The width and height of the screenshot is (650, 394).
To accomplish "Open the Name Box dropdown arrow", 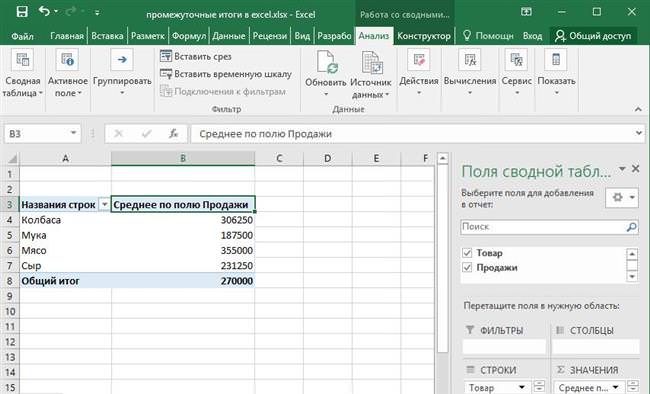I will tap(73, 133).
